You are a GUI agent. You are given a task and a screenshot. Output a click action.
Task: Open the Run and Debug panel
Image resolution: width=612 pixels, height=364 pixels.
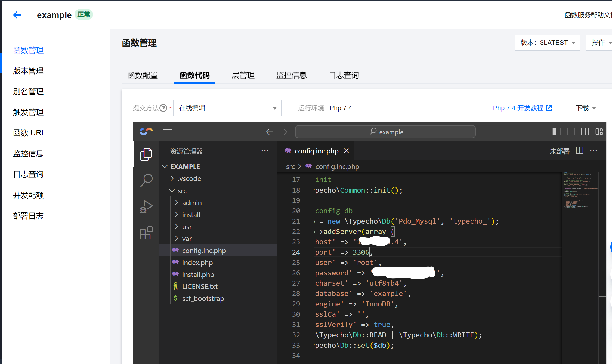click(x=146, y=206)
